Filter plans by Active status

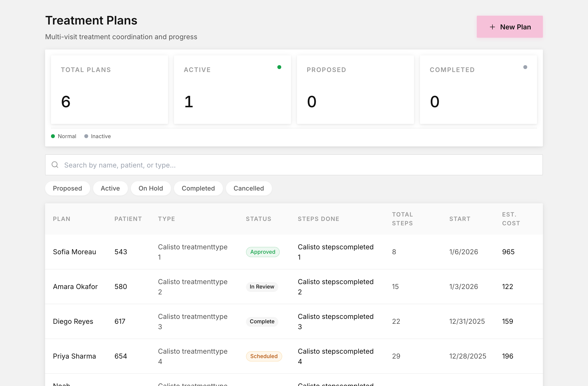110,188
